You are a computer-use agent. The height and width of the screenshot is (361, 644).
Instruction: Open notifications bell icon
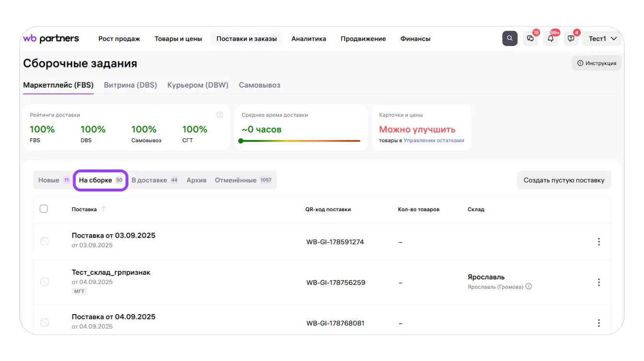click(x=551, y=39)
